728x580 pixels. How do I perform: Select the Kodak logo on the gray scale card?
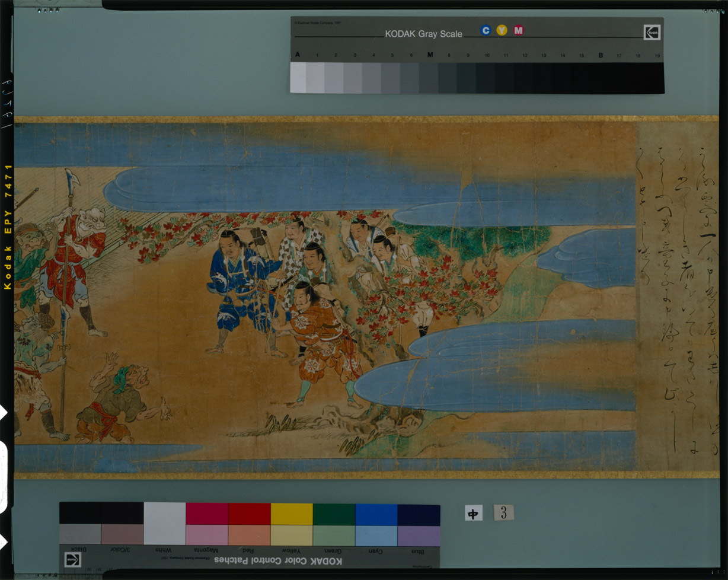(x=652, y=32)
